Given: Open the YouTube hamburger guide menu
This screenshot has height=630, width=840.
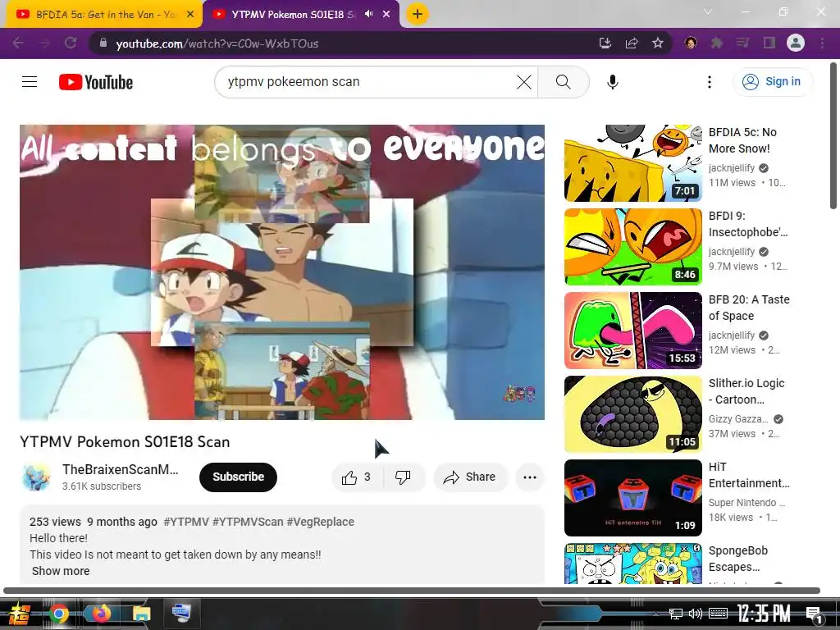Looking at the screenshot, I should [30, 82].
